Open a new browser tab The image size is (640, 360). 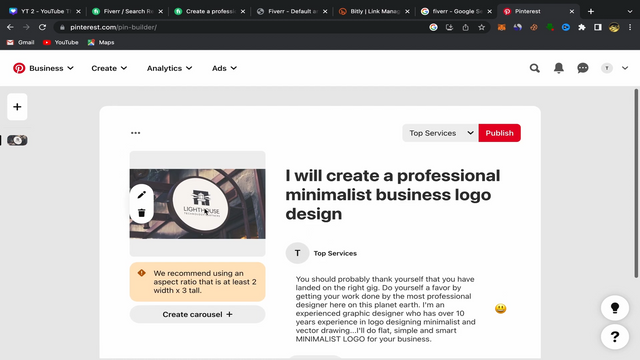(x=591, y=11)
